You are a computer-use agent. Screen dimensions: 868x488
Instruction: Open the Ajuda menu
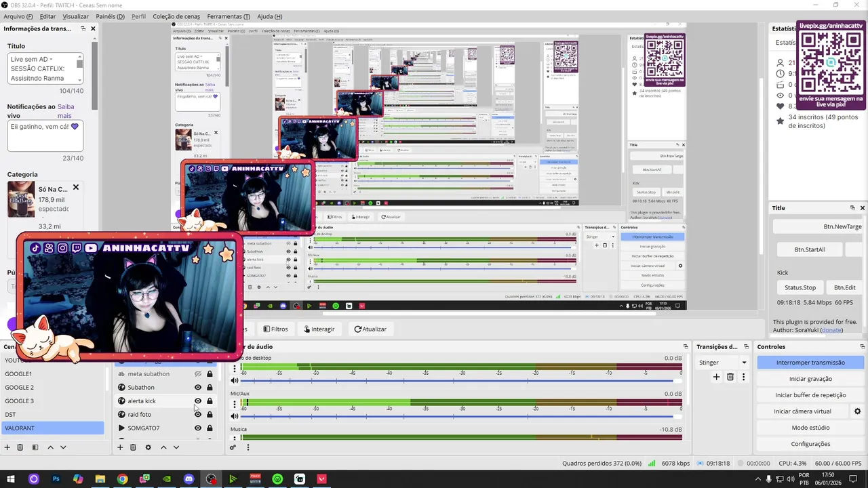point(270,16)
